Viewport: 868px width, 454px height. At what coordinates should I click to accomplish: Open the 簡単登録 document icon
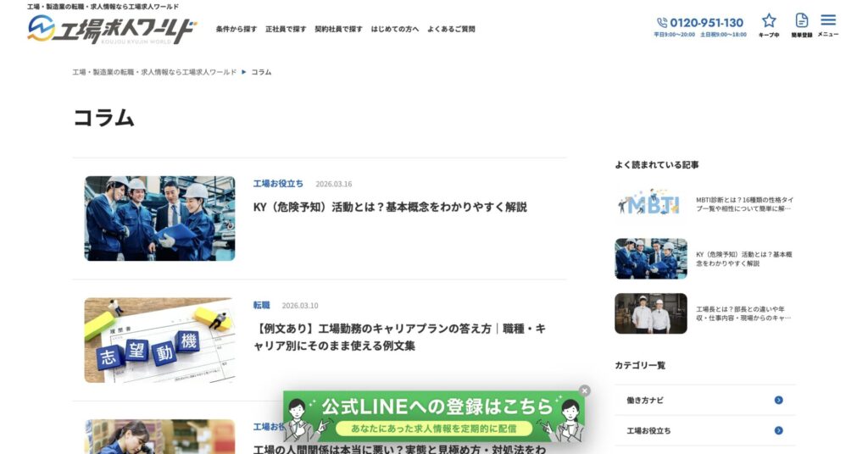801,25
